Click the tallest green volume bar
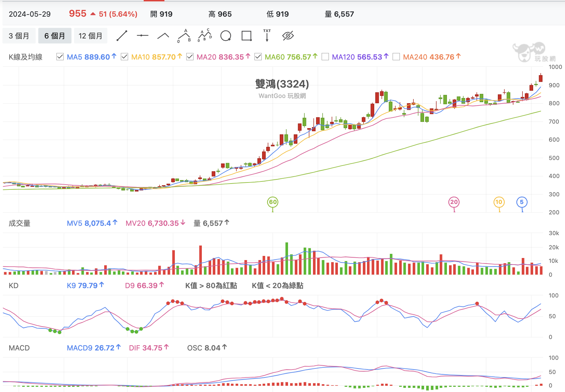The height and width of the screenshot is (392, 565). click(287, 258)
